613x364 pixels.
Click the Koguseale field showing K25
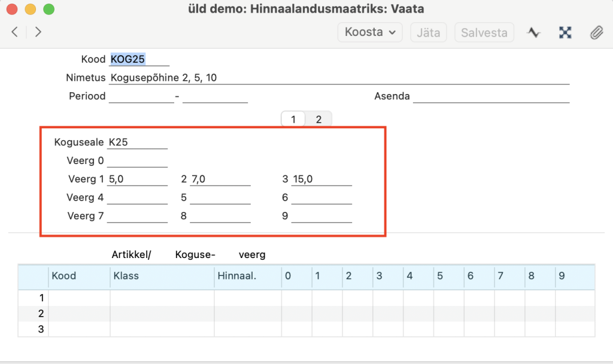pos(137,142)
